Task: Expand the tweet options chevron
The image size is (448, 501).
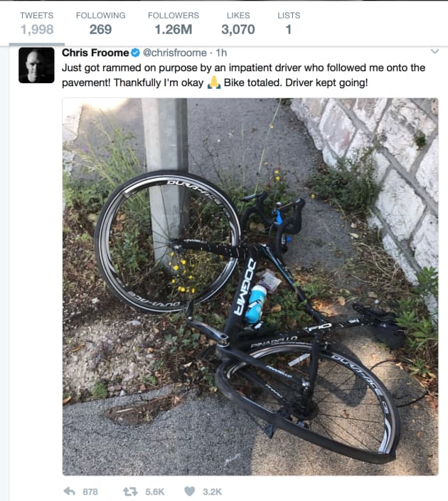Action: click(434, 51)
